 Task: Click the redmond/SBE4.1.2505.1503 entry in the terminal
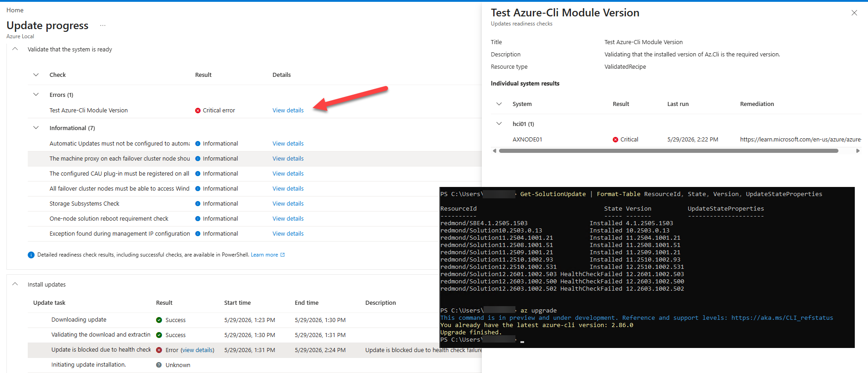click(x=484, y=223)
